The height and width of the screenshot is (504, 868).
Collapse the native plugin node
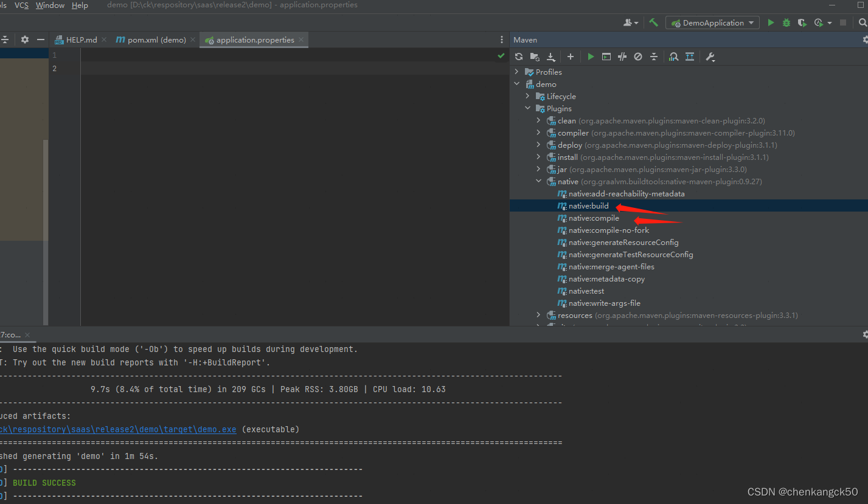pos(538,181)
